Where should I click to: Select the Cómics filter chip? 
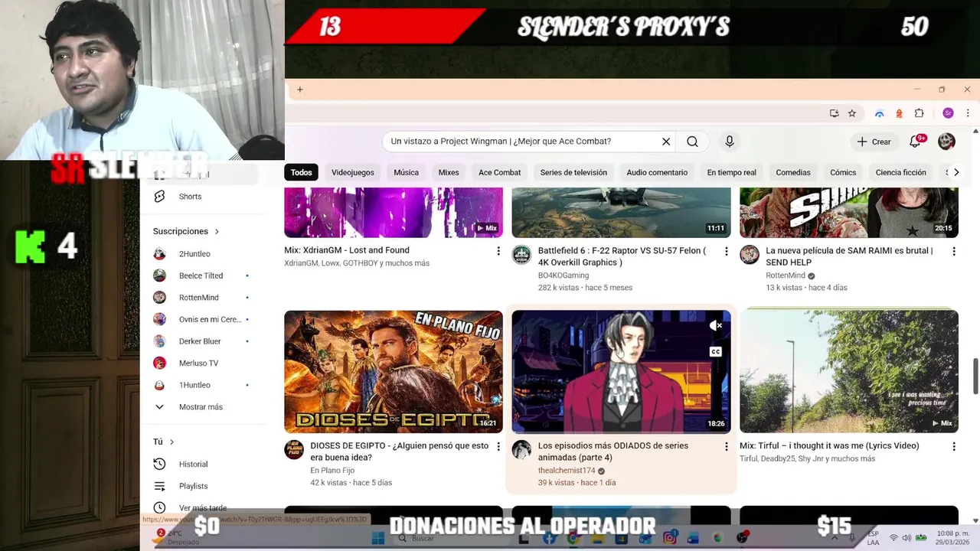(x=843, y=172)
